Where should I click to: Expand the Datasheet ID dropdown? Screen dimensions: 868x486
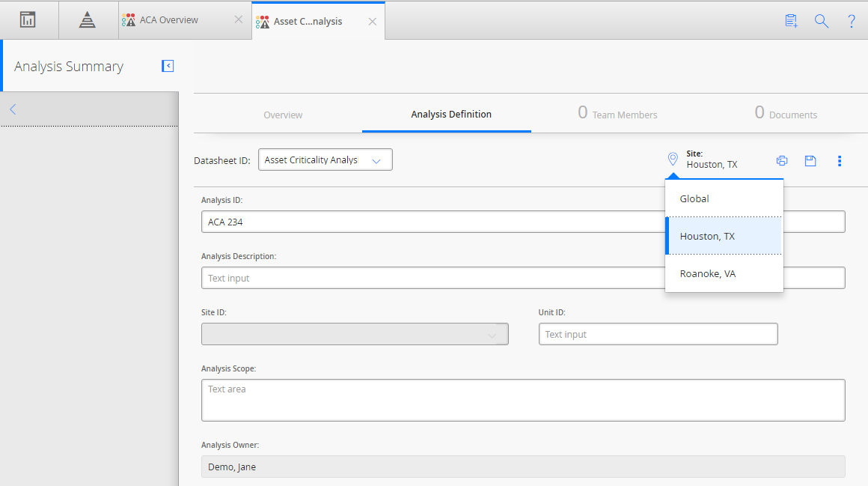(x=325, y=160)
